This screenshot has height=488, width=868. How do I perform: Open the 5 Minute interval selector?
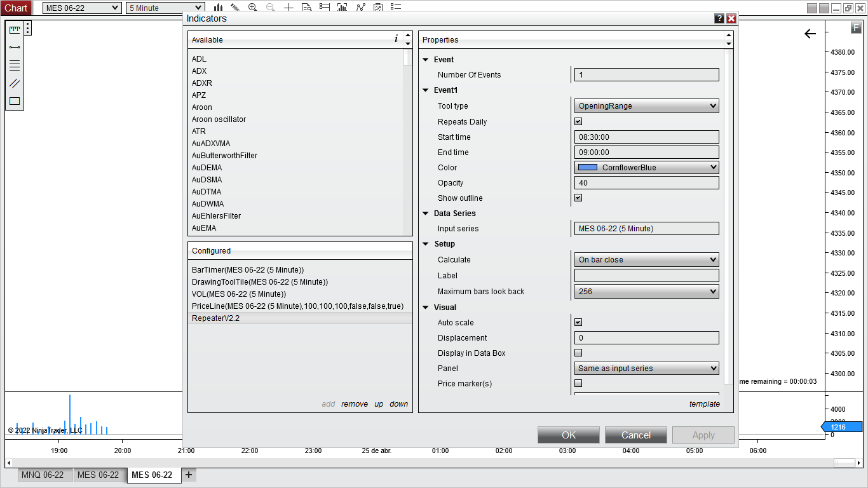pos(165,8)
